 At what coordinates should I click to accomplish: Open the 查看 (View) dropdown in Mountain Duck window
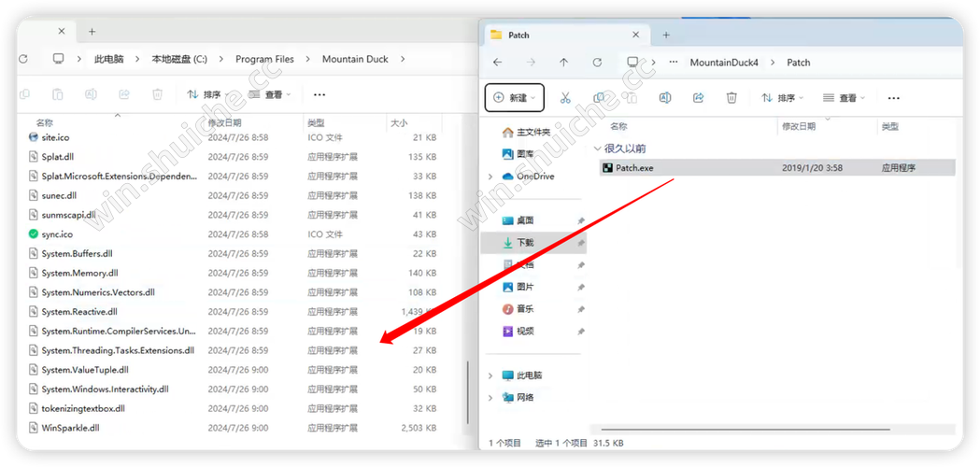pyautogui.click(x=273, y=94)
